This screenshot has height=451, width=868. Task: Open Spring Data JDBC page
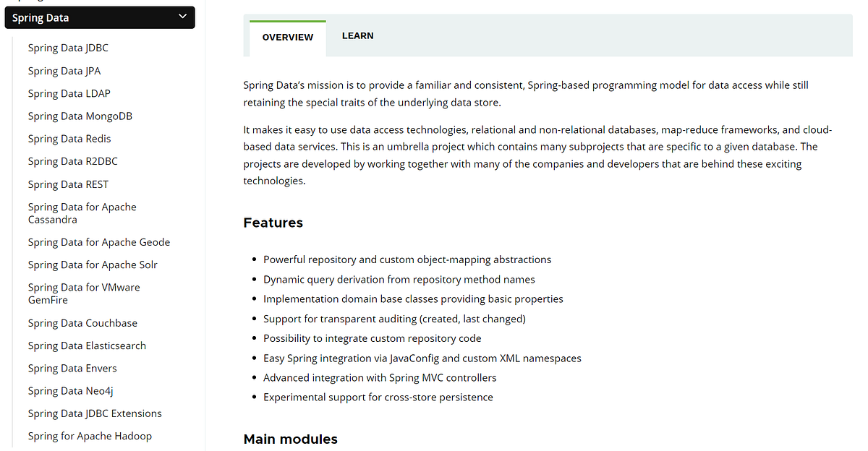(x=68, y=48)
